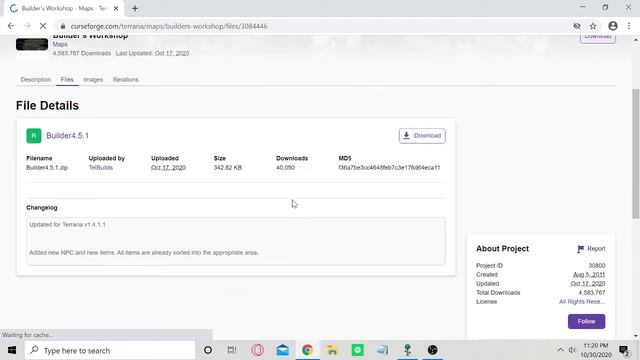Open Task View on the taskbar
Screen dimensions: 640x360
232,350
